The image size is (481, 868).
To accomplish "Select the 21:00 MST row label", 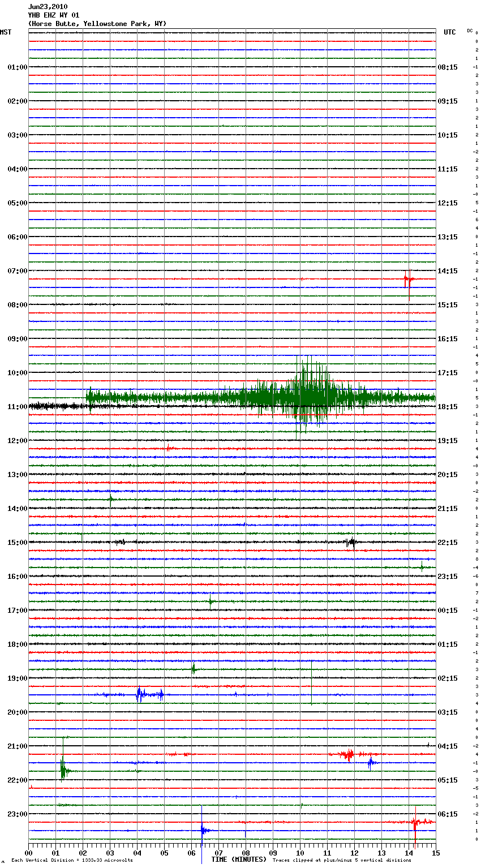I will coord(17,746).
